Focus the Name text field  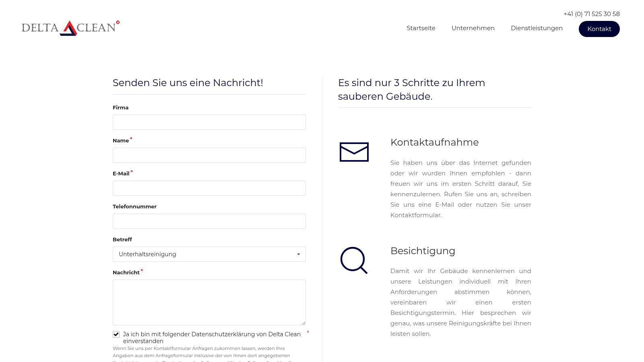tap(209, 155)
